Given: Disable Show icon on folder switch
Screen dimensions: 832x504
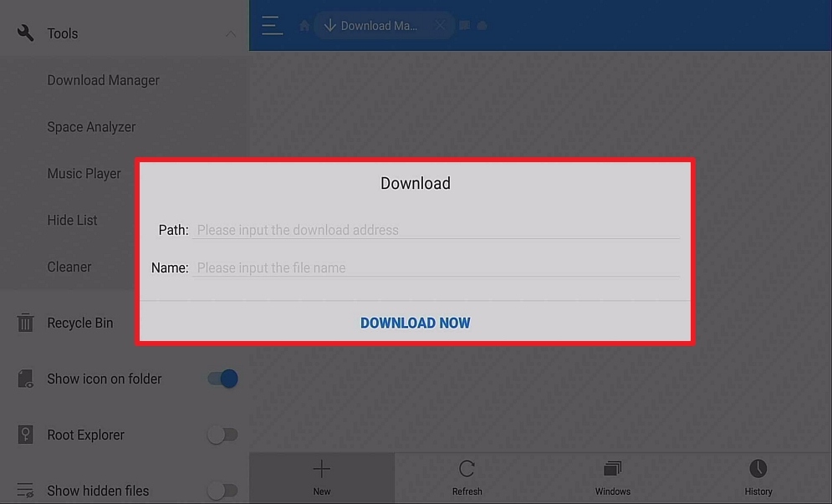Looking at the screenshot, I should [x=222, y=379].
